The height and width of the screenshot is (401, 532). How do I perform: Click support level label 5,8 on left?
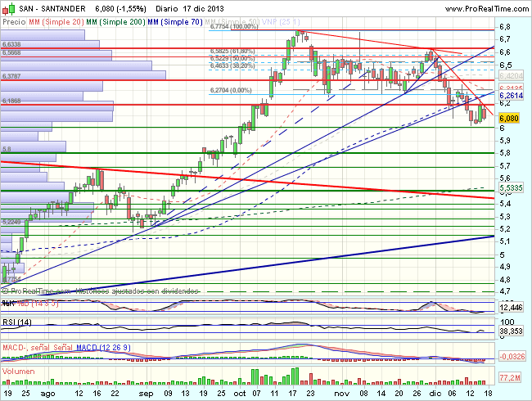(7, 149)
